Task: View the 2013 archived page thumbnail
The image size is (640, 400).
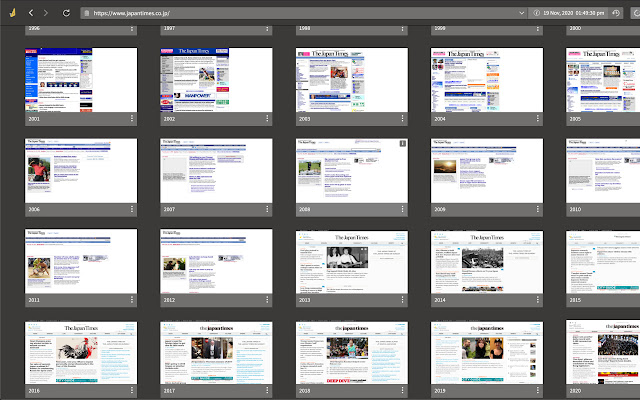Action: click(x=351, y=262)
